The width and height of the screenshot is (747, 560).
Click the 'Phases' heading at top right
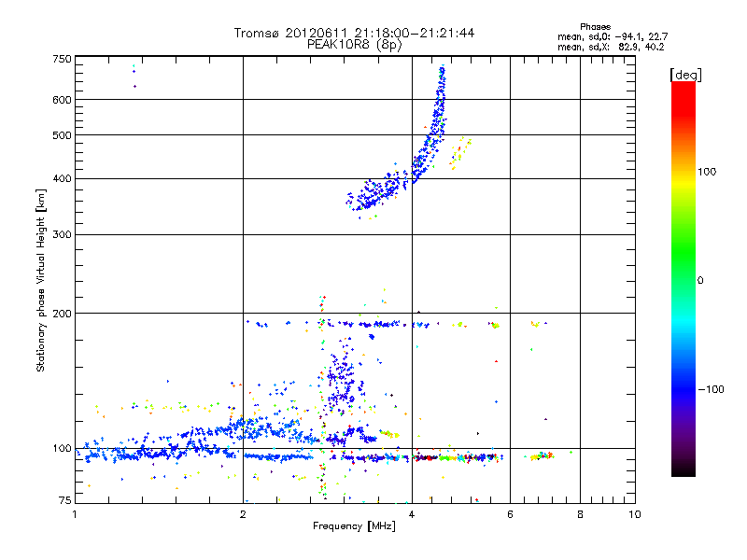pyautogui.click(x=597, y=26)
